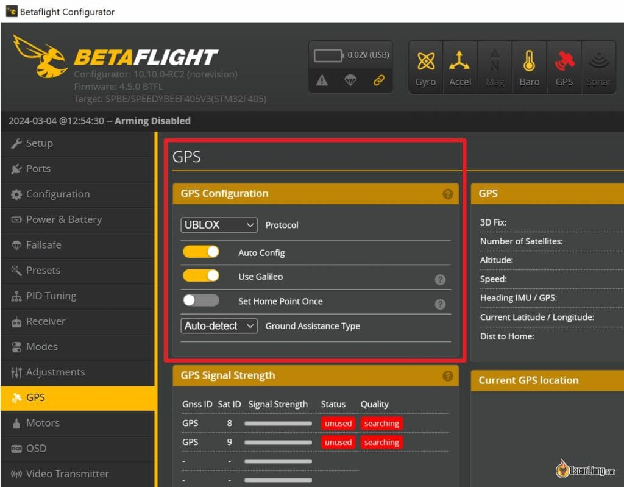Turn off the Use Galileo switch

[201, 276]
